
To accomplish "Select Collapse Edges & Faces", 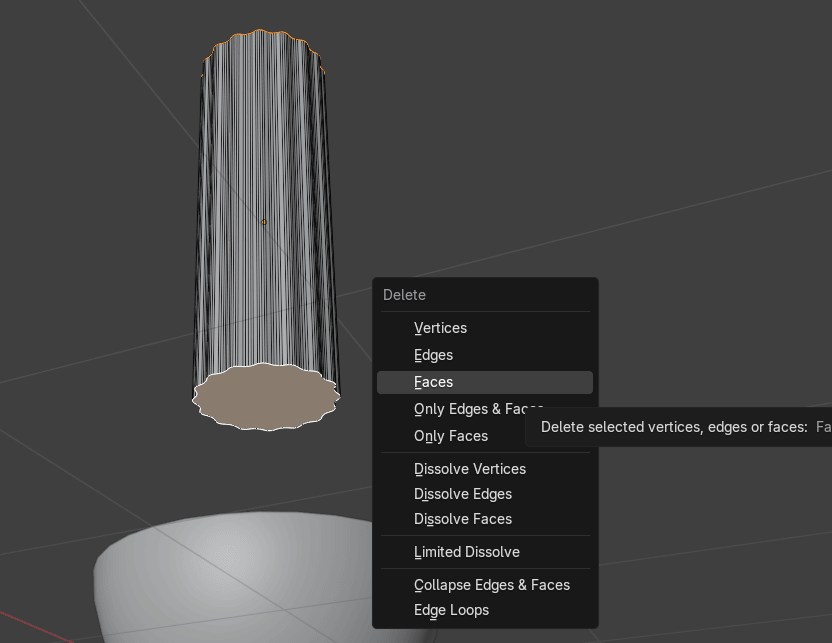I will coord(491,585).
